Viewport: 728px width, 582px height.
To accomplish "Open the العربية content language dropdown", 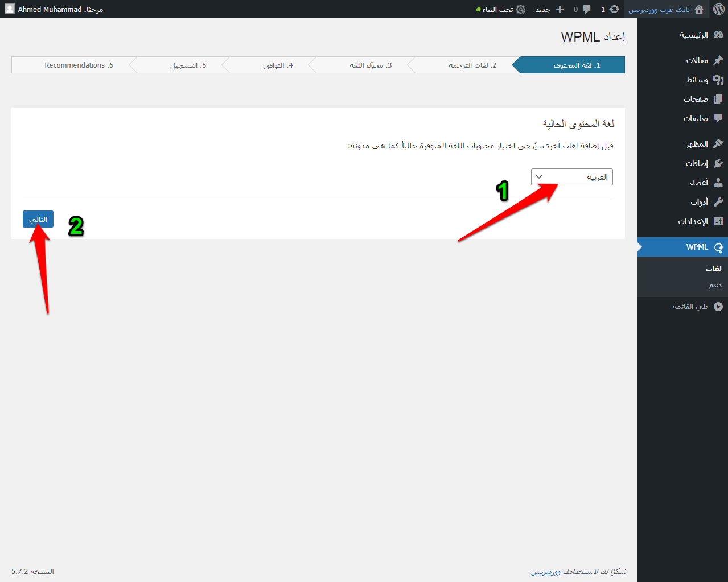I will pyautogui.click(x=572, y=177).
